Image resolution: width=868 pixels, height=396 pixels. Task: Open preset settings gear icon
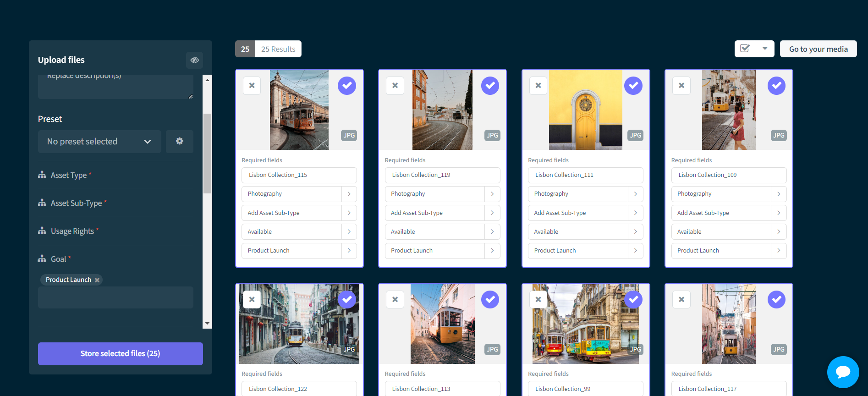point(179,141)
